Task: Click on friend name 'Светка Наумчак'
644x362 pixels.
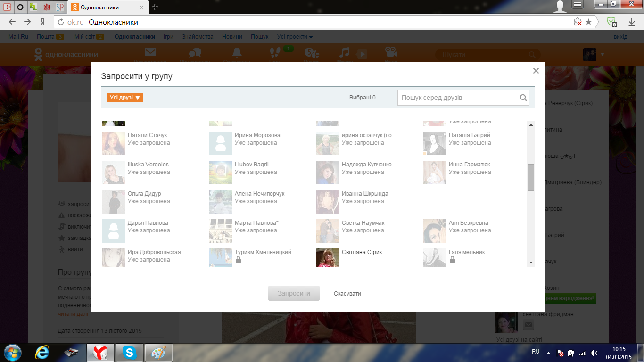Action: coord(363,223)
